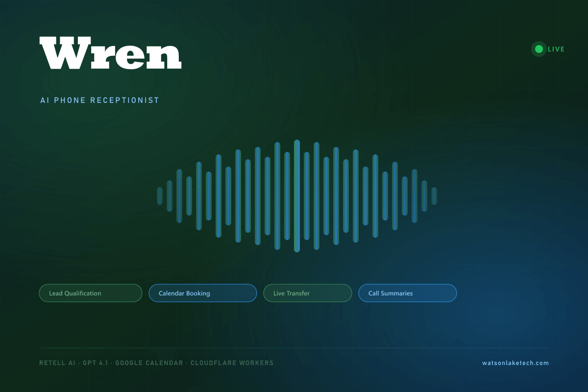Image resolution: width=588 pixels, height=392 pixels.
Task: Click the tech stack line starting RETELL AI
Action: (156, 363)
